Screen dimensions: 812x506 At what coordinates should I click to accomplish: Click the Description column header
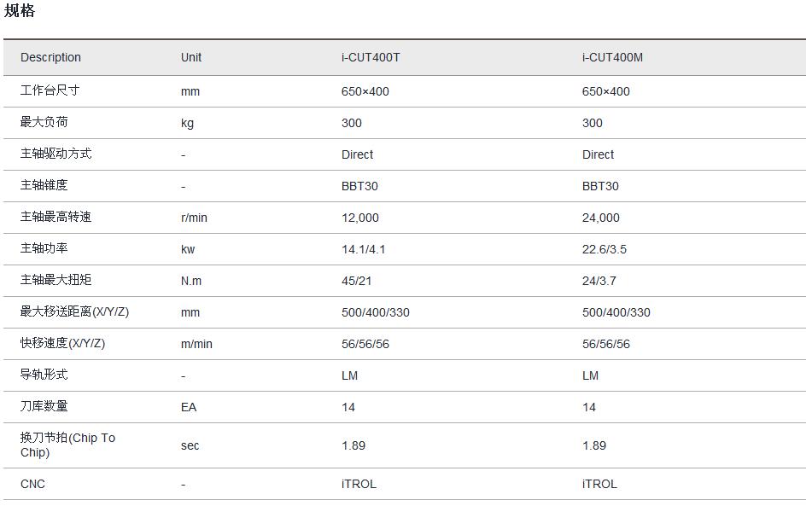[x=50, y=57]
